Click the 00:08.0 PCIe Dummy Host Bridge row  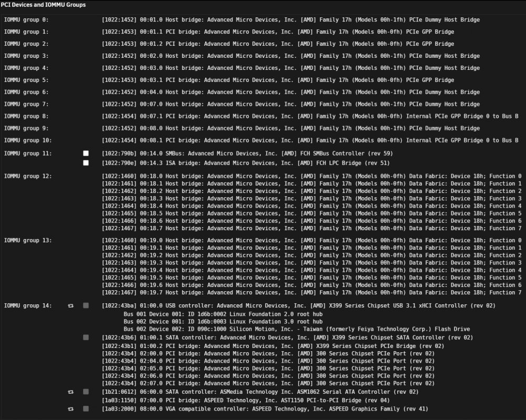(x=291, y=128)
